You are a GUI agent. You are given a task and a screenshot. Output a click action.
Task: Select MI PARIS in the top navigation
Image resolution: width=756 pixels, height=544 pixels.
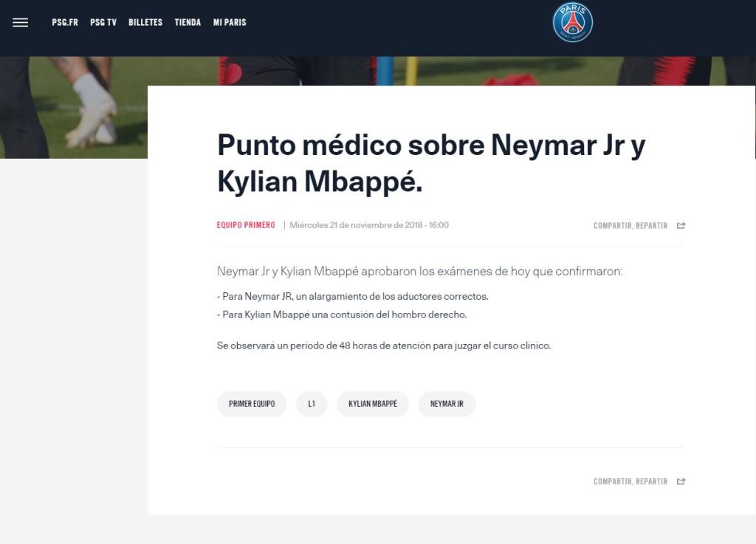[230, 23]
